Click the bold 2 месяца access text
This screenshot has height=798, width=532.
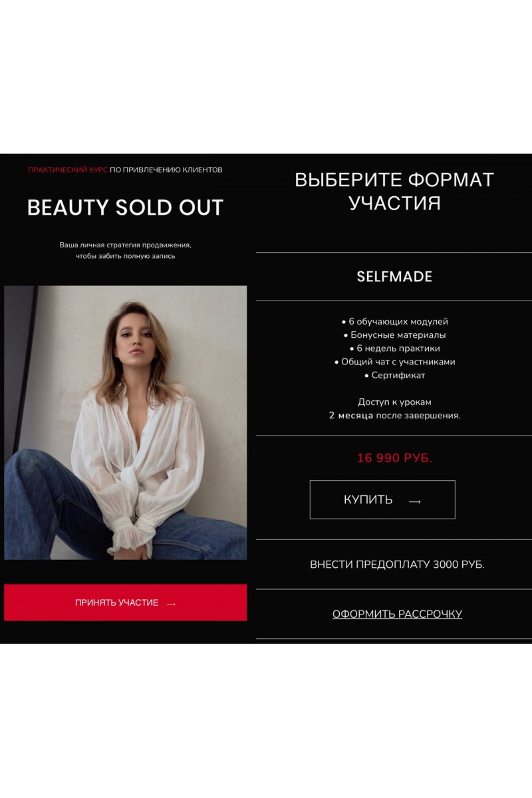(351, 416)
